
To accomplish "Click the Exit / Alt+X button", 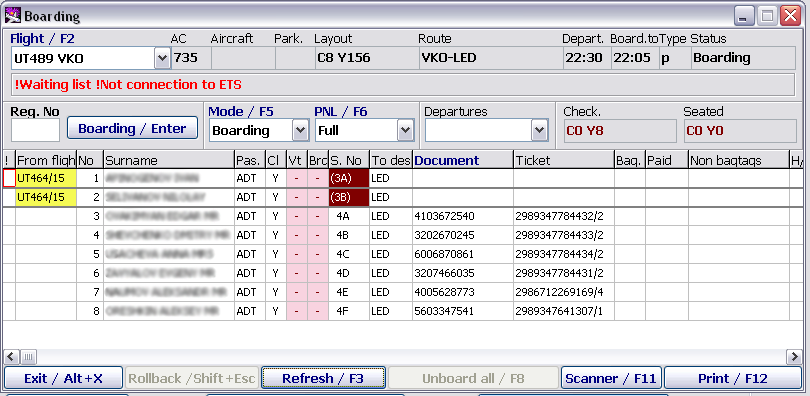I will click(64, 378).
